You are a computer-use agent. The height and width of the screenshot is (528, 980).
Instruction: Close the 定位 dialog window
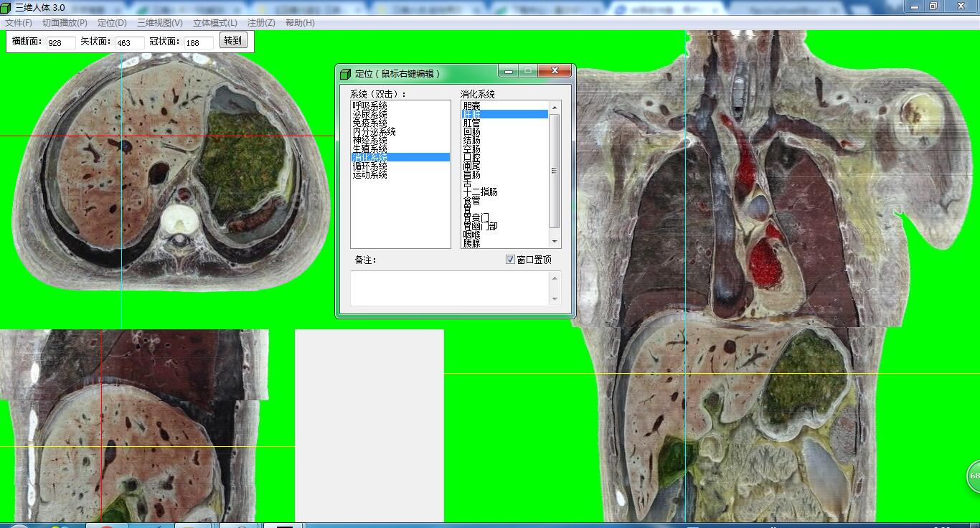pyautogui.click(x=555, y=71)
